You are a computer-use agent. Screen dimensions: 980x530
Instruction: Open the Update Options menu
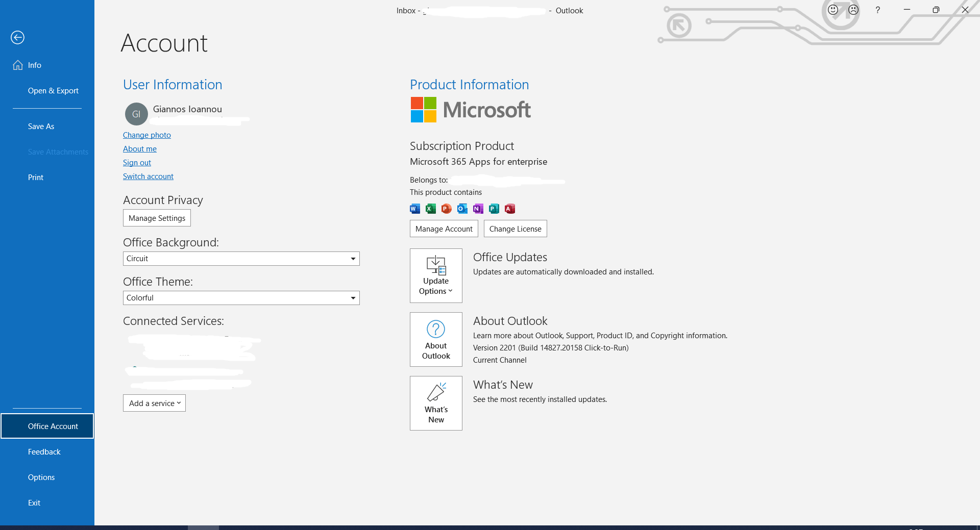coord(436,275)
